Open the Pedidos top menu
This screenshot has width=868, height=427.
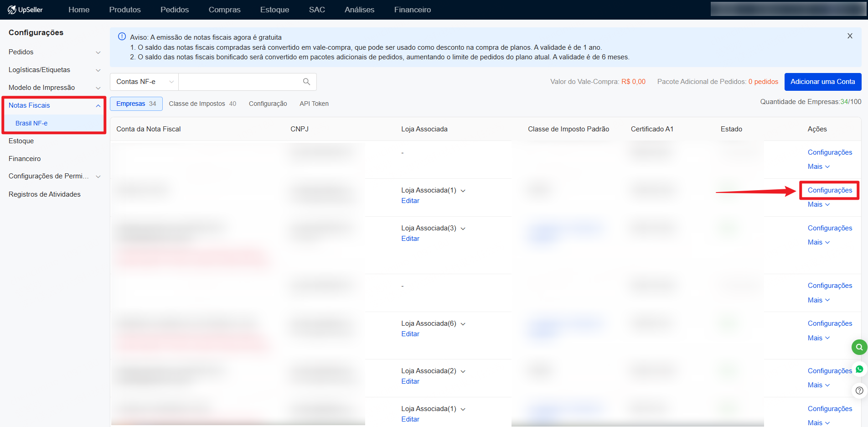point(175,10)
